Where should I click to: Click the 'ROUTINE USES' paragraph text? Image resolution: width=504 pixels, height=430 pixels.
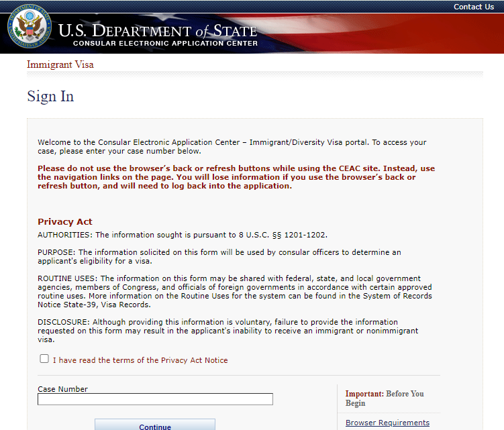click(x=235, y=292)
